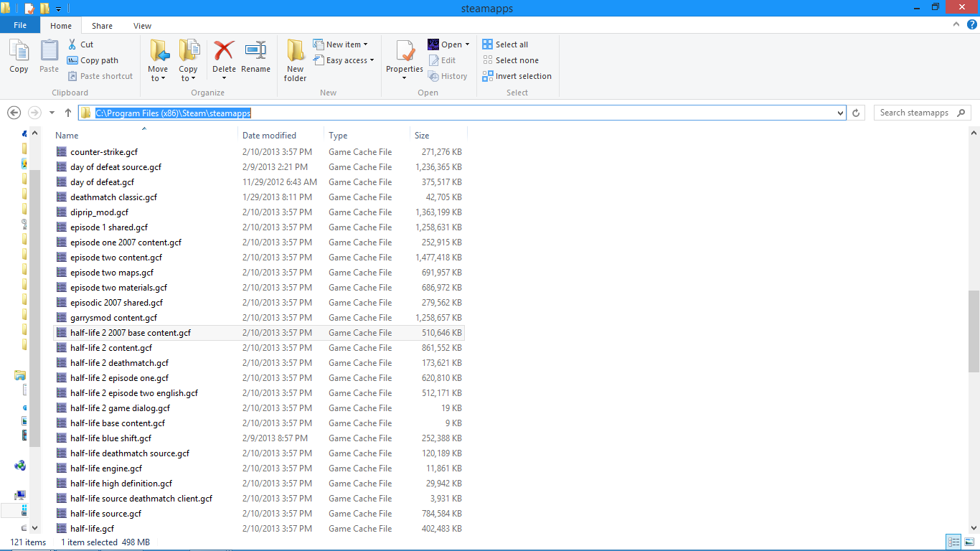
Task: Click the Copy icon in the Clipboard group
Action: tap(19, 56)
